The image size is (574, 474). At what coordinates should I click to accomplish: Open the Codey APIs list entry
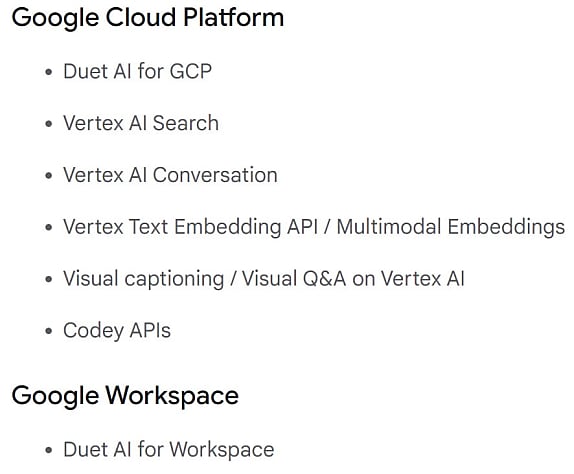click(x=117, y=331)
